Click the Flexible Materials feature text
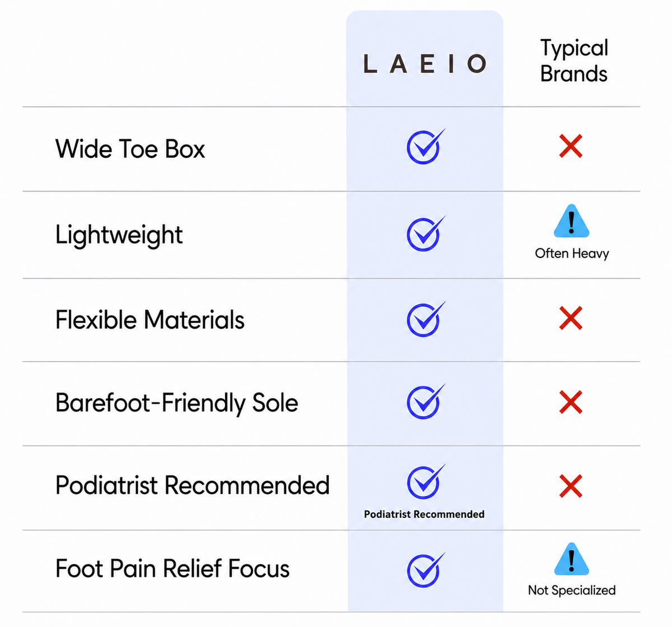Viewport: 672px width, 627px height. [150, 320]
